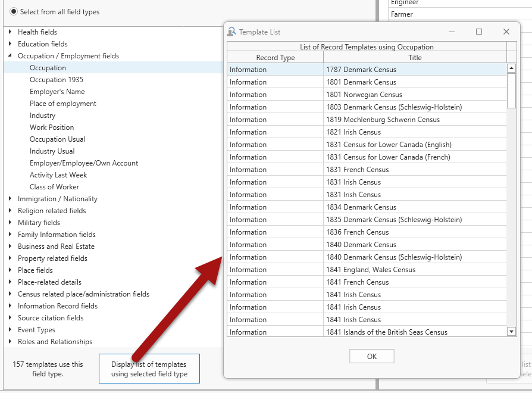Expand the Place fields group
532x393 pixels.
[10, 270]
